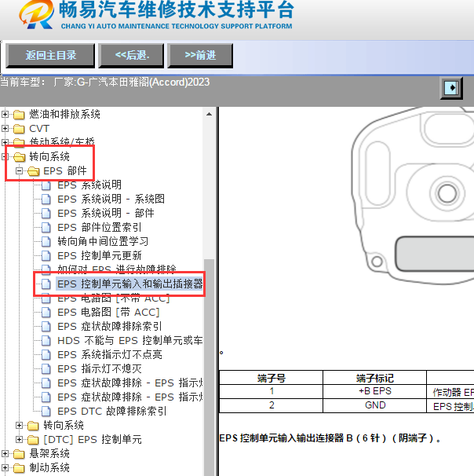This screenshot has height=476, width=474.
Task: Click the CVT folder icon
Action: pyautogui.click(x=19, y=129)
